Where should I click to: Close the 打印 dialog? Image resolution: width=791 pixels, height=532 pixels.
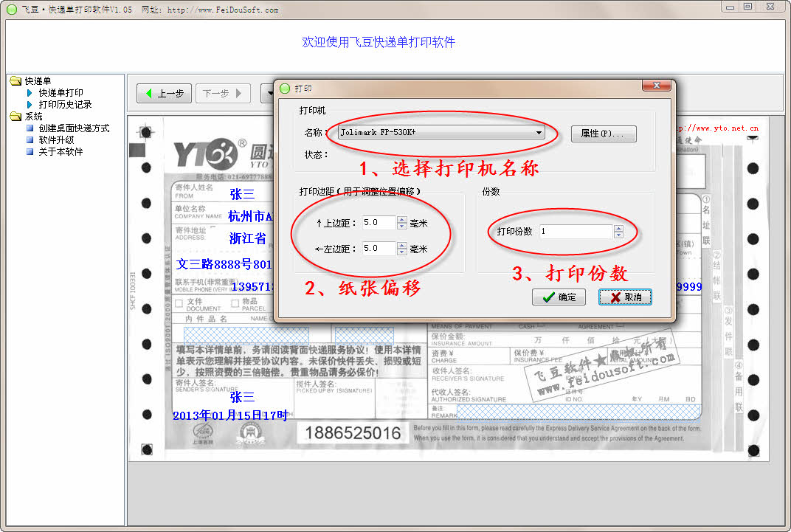tap(656, 86)
